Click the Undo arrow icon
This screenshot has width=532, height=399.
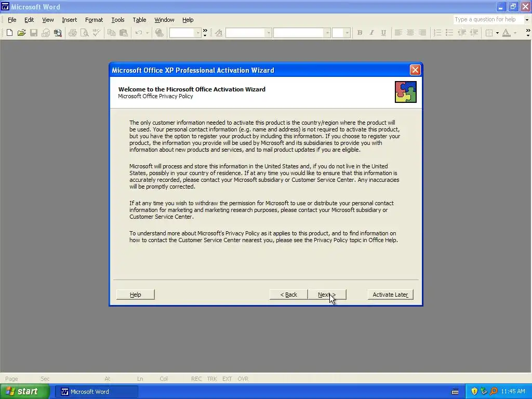click(x=138, y=33)
